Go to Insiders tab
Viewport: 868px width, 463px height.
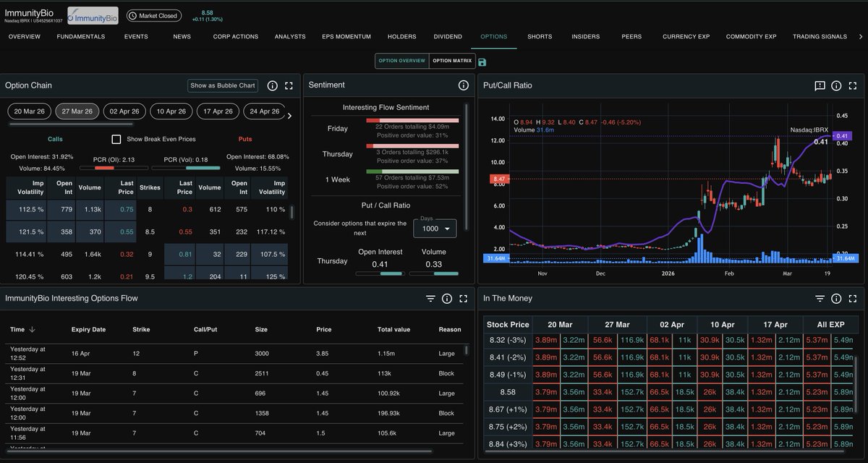(585, 36)
